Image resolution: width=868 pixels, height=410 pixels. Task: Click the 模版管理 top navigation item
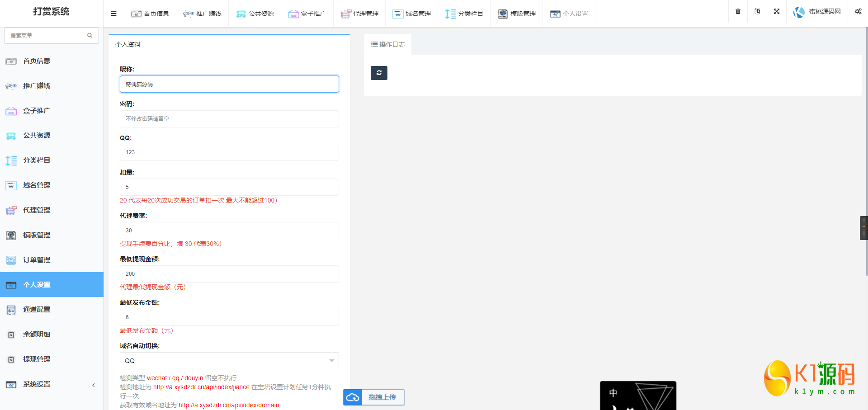click(517, 14)
